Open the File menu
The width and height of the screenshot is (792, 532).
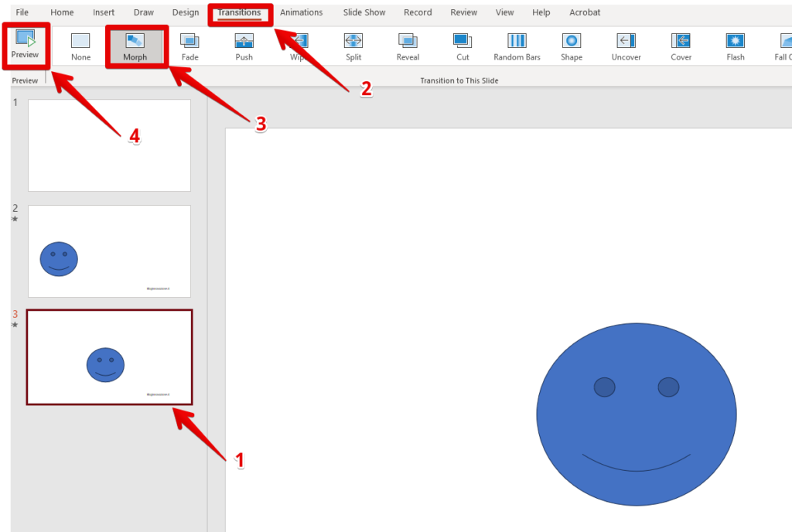pyautogui.click(x=22, y=12)
